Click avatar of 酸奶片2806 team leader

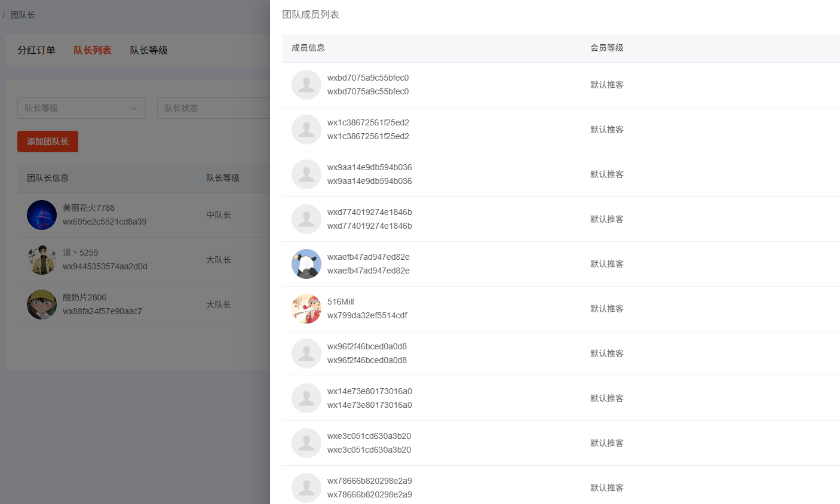tap(42, 305)
